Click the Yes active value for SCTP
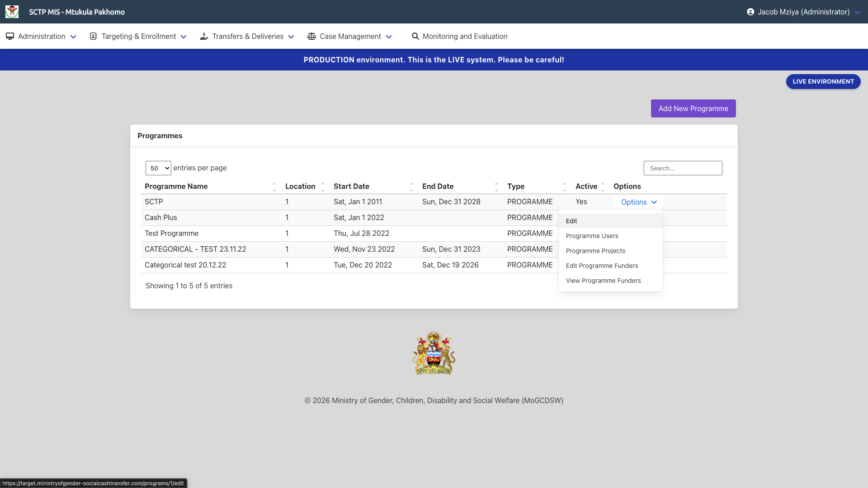Viewport: 868px width, 488px height. pyautogui.click(x=581, y=202)
